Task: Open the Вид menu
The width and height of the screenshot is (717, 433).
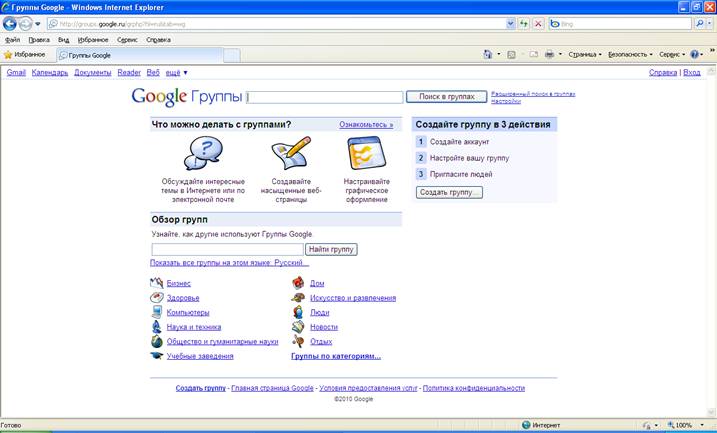Action: point(64,40)
